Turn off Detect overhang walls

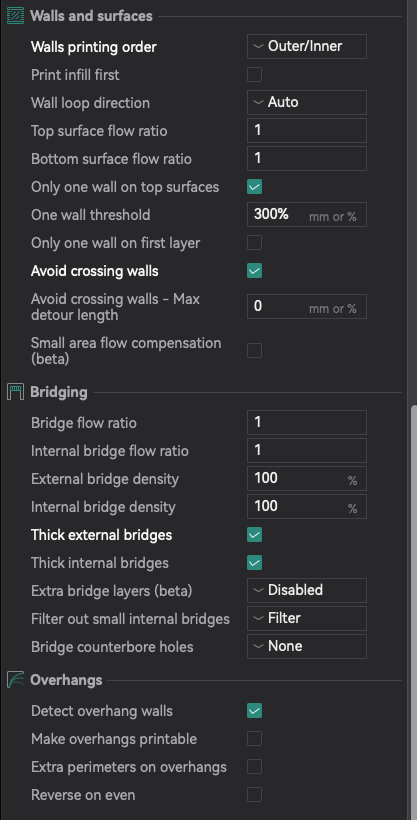(x=254, y=711)
